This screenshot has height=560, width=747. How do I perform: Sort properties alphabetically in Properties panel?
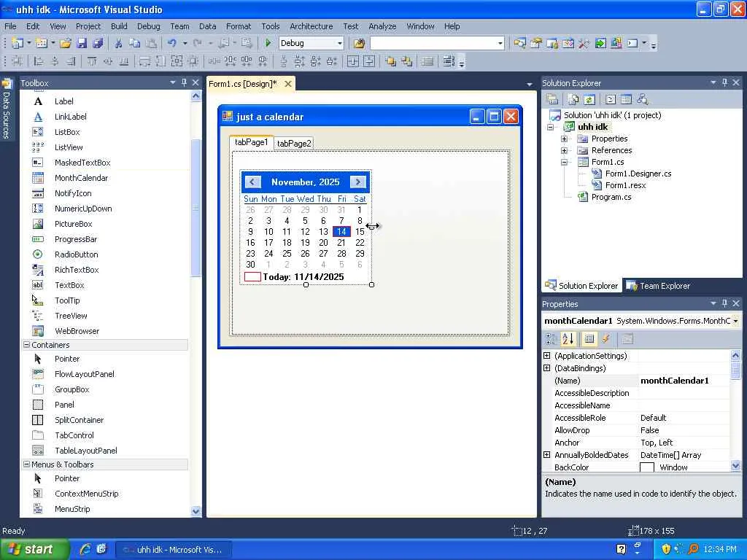click(x=568, y=339)
